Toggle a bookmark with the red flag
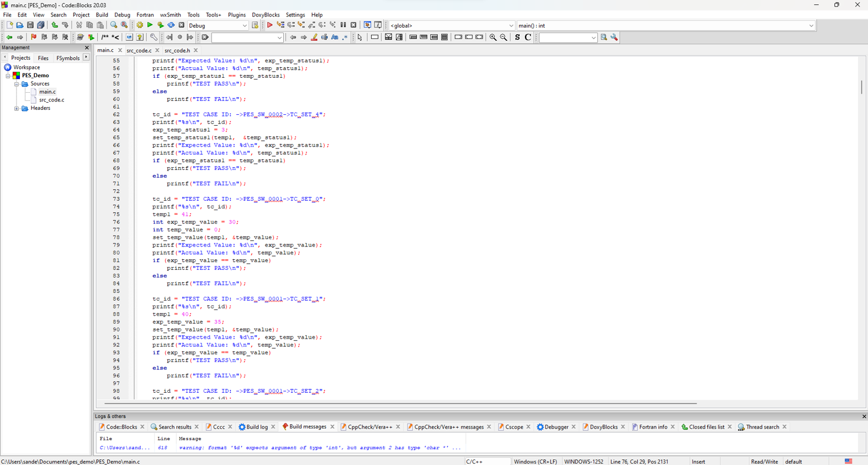This screenshot has height=465, width=868. click(34, 38)
